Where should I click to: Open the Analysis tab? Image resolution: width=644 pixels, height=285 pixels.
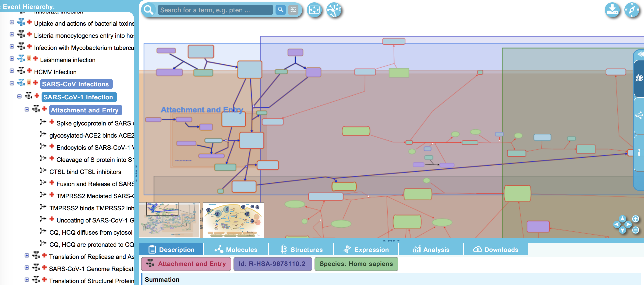[431, 250]
